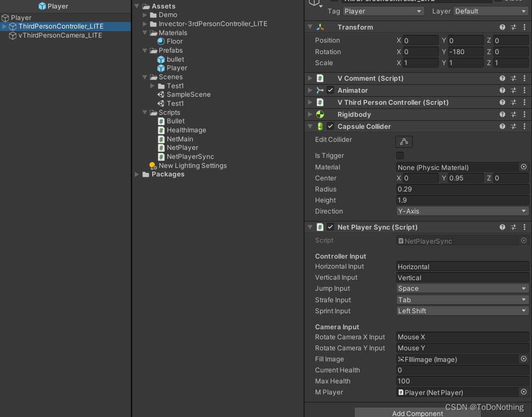
Task: Open Transform component three-dot menu
Action: coord(524,27)
